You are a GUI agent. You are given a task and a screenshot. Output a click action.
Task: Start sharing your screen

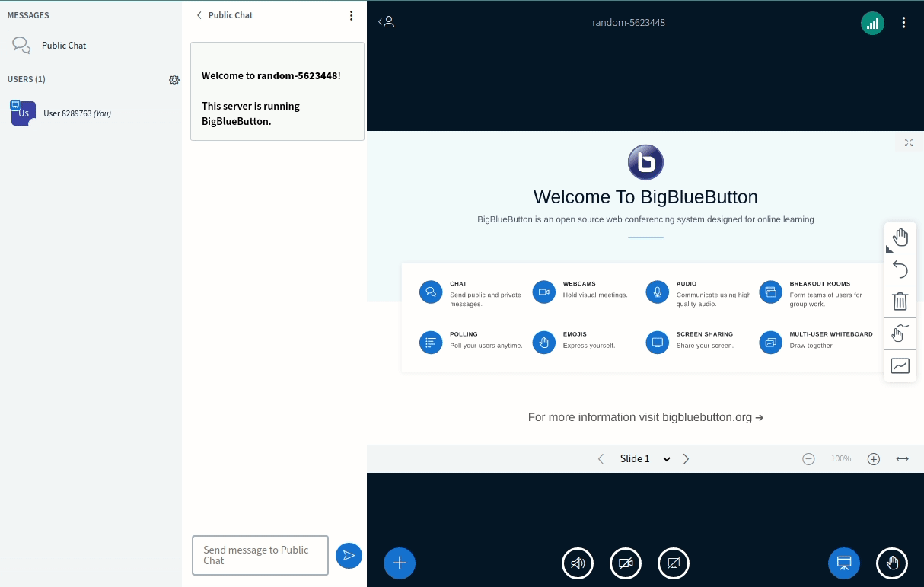click(674, 563)
